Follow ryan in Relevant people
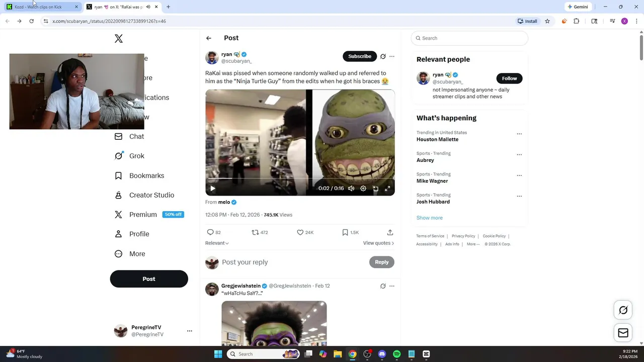The image size is (644, 362). (509, 78)
